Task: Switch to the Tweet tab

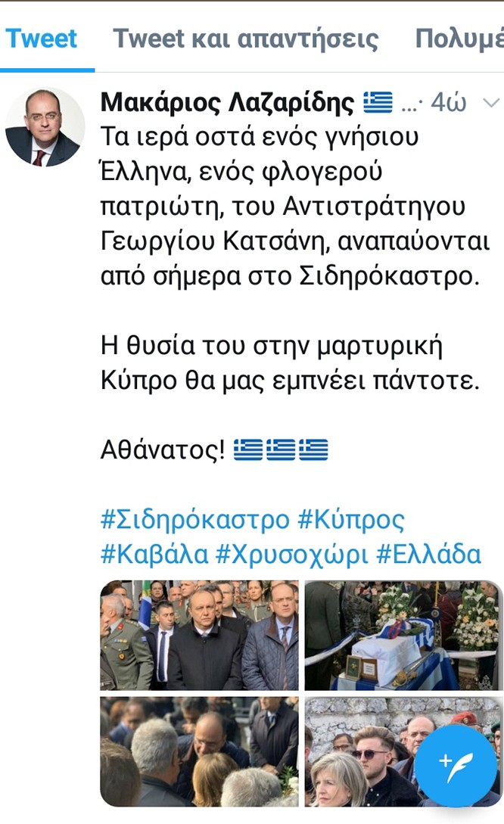Action: pos(42,39)
